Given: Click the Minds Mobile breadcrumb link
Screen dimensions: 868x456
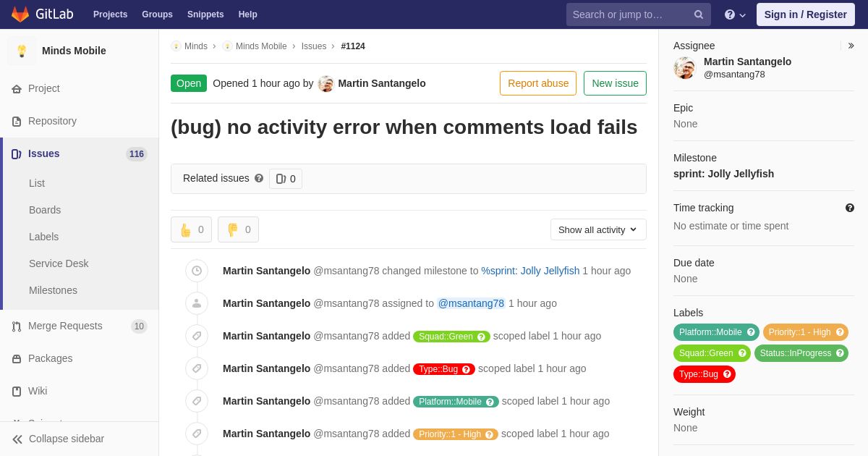Looking at the screenshot, I should pyautogui.click(x=261, y=46).
